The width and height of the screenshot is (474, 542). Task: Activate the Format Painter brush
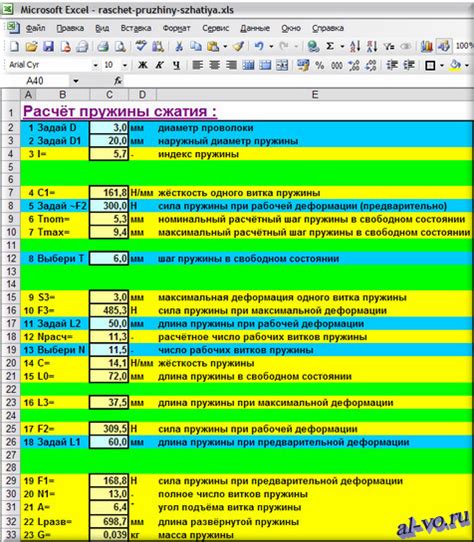pyautogui.click(x=238, y=46)
